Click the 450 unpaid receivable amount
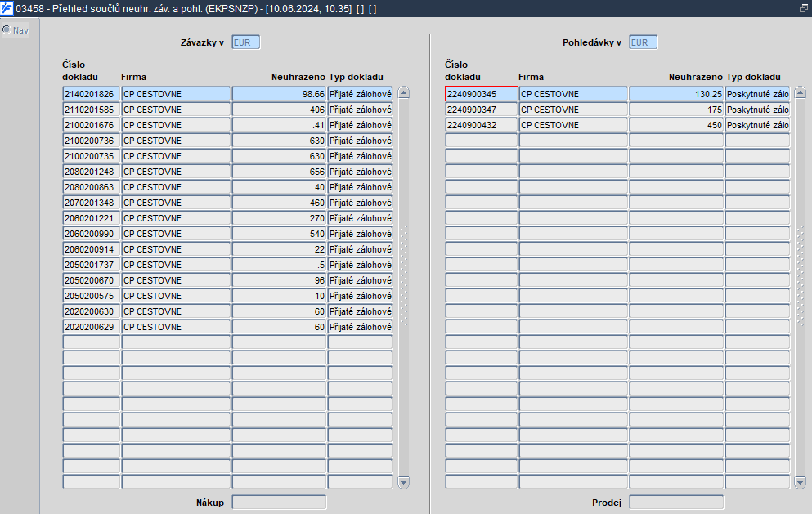The height and width of the screenshot is (514, 812). [676, 125]
